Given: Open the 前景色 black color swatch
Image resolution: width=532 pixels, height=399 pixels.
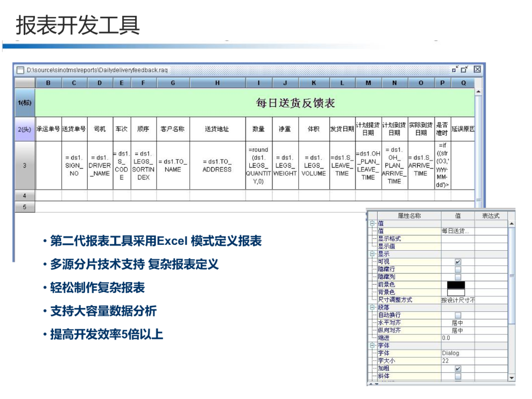Looking at the screenshot, I should [456, 285].
